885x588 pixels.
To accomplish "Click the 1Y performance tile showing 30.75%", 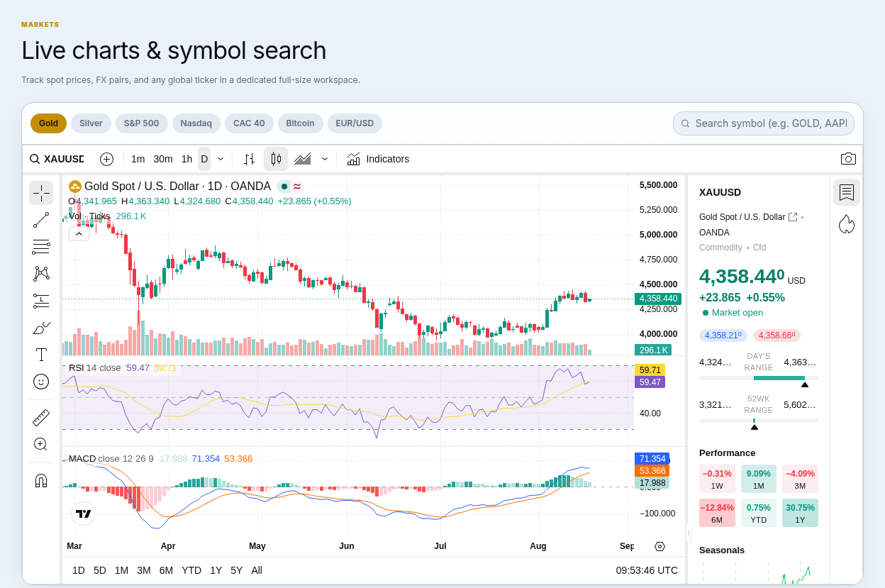I will [800, 513].
